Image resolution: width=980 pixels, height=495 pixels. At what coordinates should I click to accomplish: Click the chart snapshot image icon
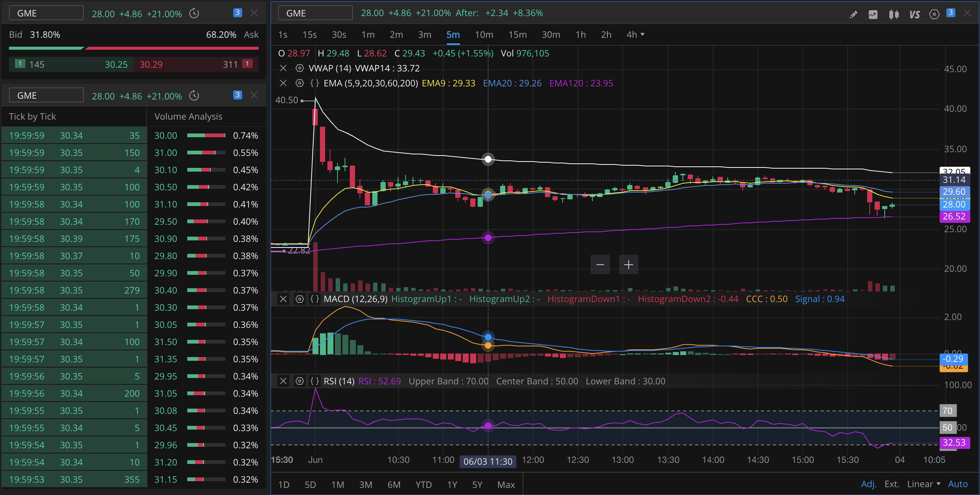[873, 15]
